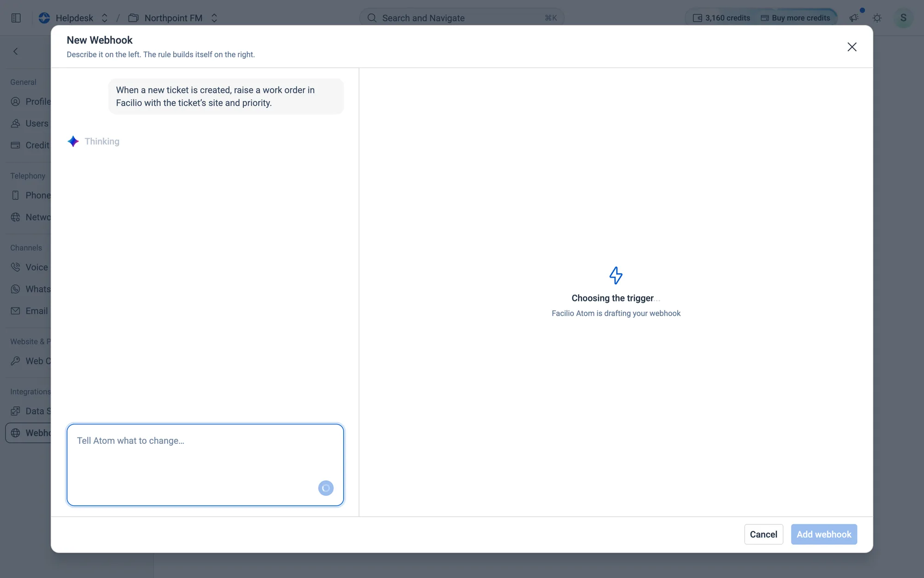The width and height of the screenshot is (924, 578).
Task: Click the Choosing the trigger text
Action: 616,298
